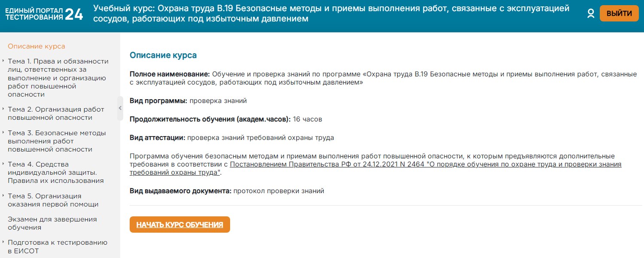
Task: Click the expand arrow beside Тема 5
Action: 3,196
